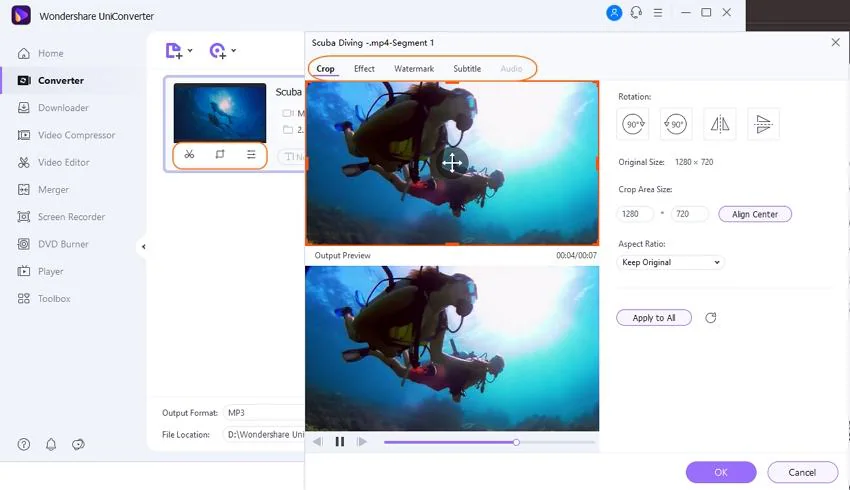The height and width of the screenshot is (490, 850).
Task: Open the Help question mark icon
Action: [x=24, y=444]
